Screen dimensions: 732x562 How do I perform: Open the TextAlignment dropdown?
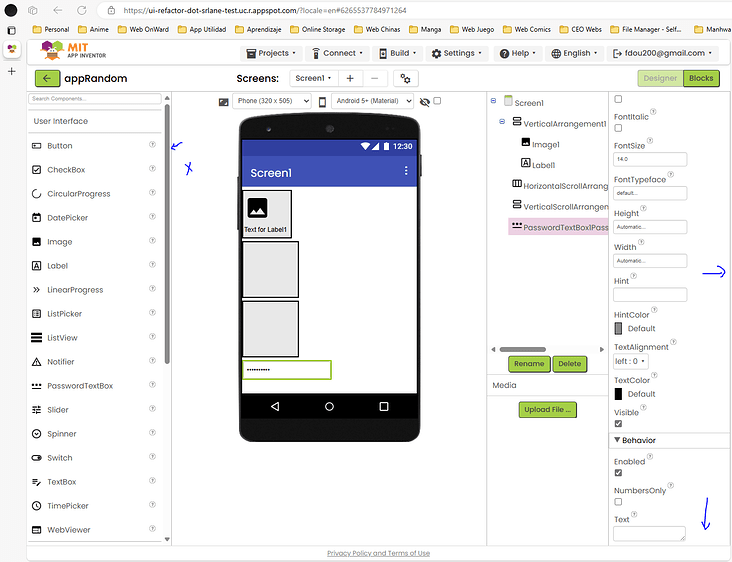(630, 361)
